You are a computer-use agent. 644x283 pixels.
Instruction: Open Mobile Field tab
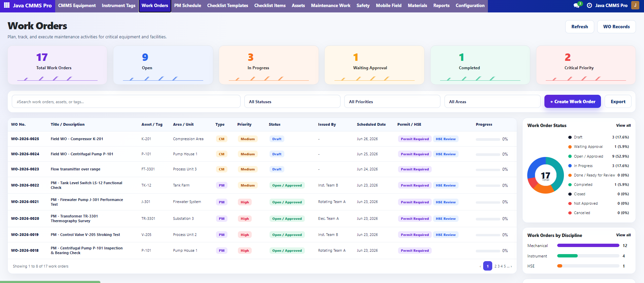pos(389,5)
